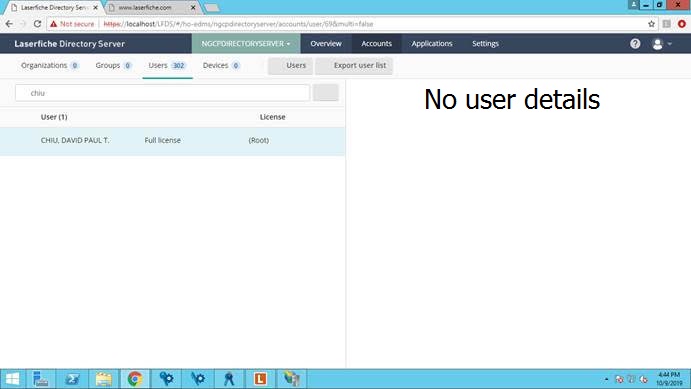Click the (Root) cell

click(259, 140)
